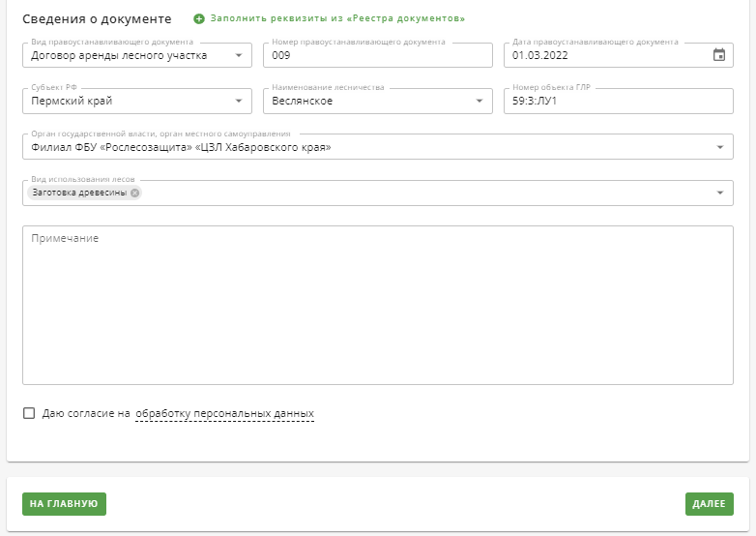Click the 'Договор аренды лесного участка' value
Viewport: 756px width, 536px height.
pos(119,55)
